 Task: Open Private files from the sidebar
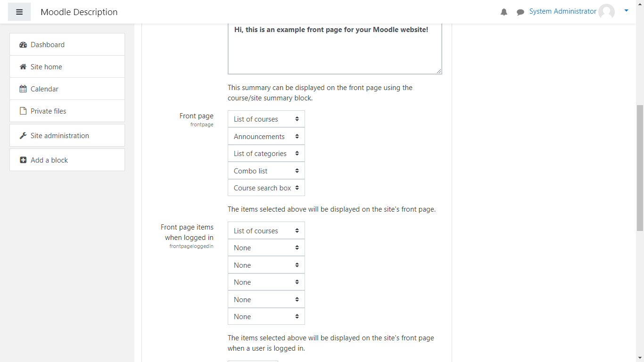(49, 111)
